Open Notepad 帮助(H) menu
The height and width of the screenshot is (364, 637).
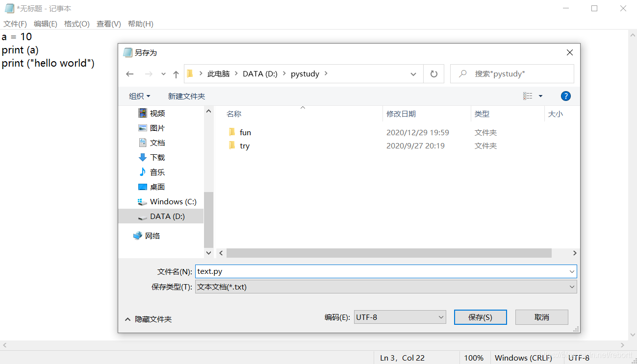point(141,24)
